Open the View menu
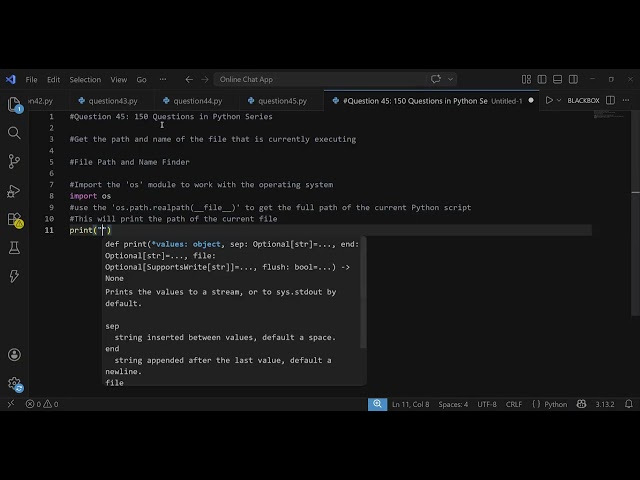 pos(119,80)
